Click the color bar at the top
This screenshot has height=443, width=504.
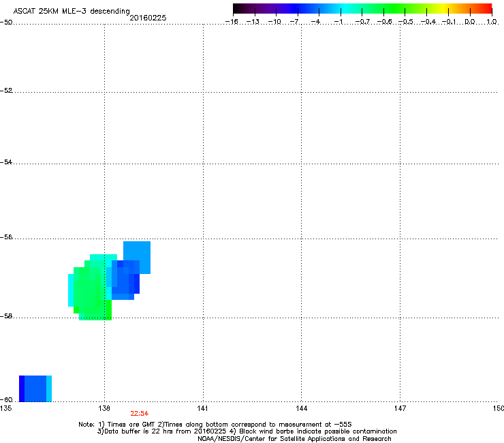362,8
